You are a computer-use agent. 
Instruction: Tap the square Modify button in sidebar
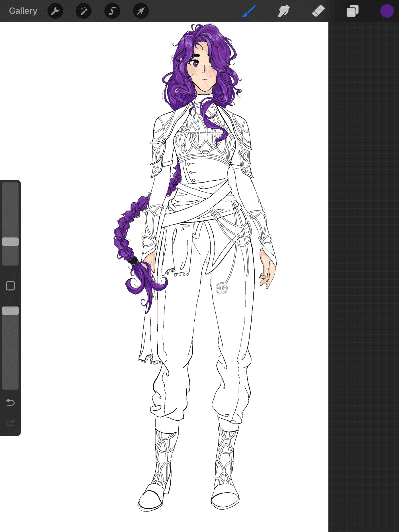pyautogui.click(x=10, y=286)
